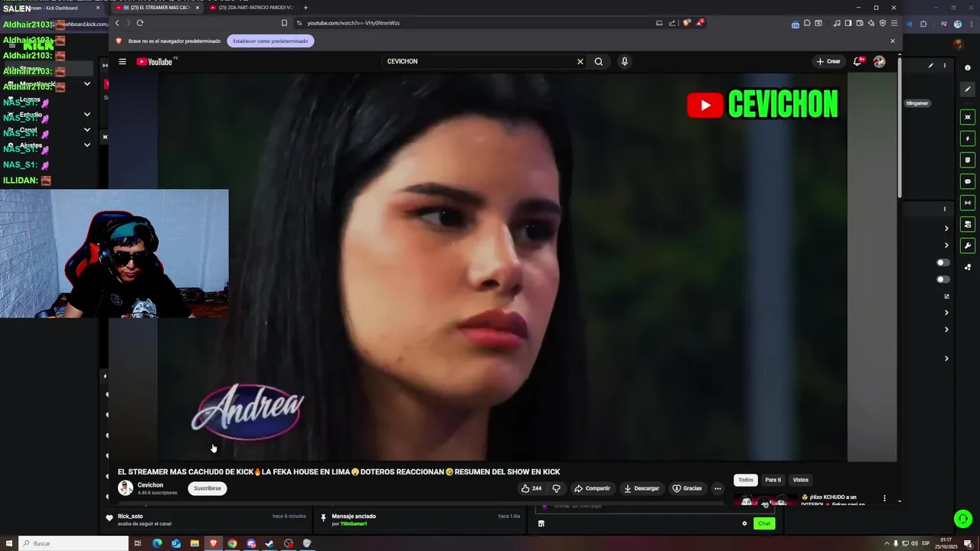
Task: Expand Kick sidebar Canal chevron
Action: 87,129
